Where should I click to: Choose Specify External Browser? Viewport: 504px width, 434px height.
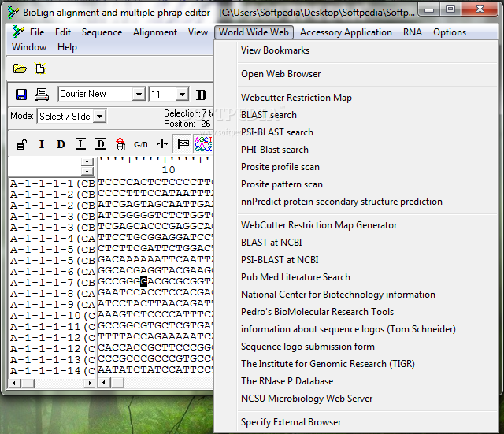(x=357, y=422)
